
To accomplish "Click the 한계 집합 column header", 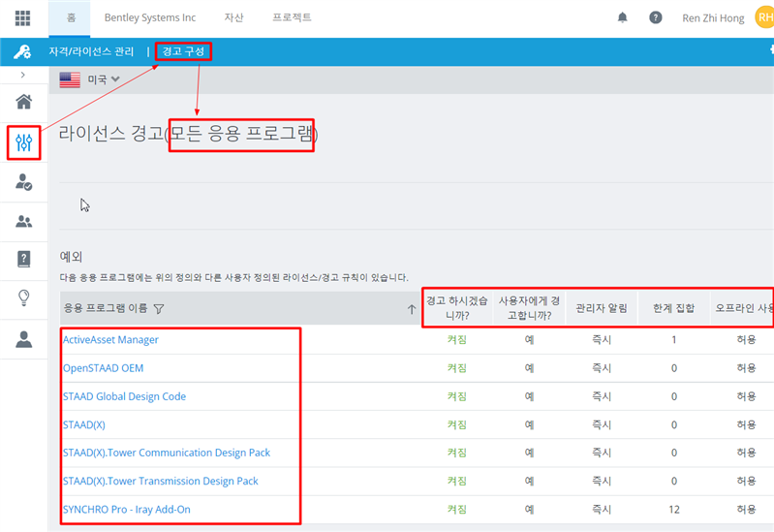I will pyautogui.click(x=674, y=308).
